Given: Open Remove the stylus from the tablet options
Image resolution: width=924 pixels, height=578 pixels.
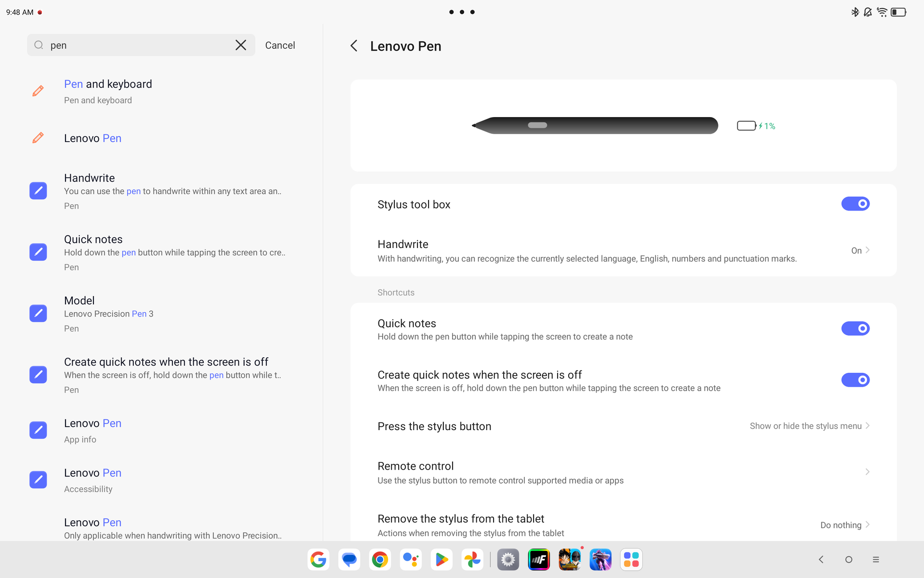Looking at the screenshot, I should tap(624, 525).
